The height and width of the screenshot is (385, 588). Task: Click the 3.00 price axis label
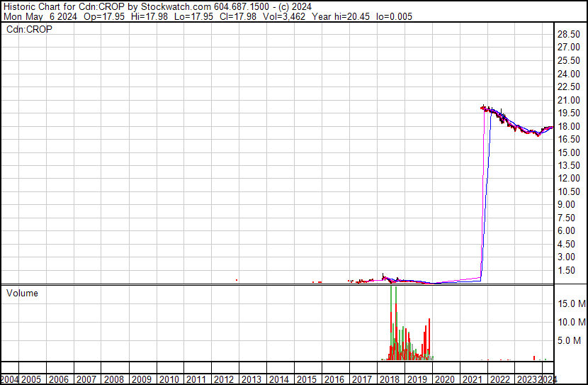[x=566, y=257]
